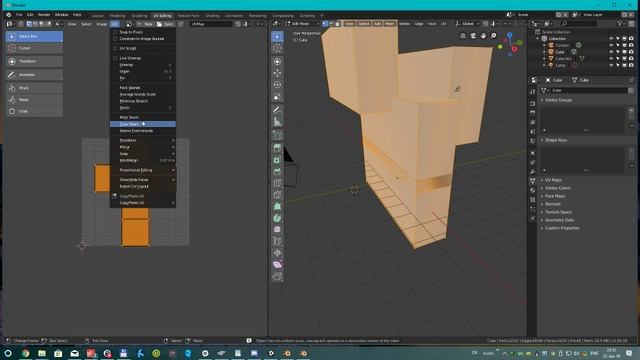Image resolution: width=640 pixels, height=360 pixels.
Task: Open the Global transform orientation dropdown
Action: (468, 24)
